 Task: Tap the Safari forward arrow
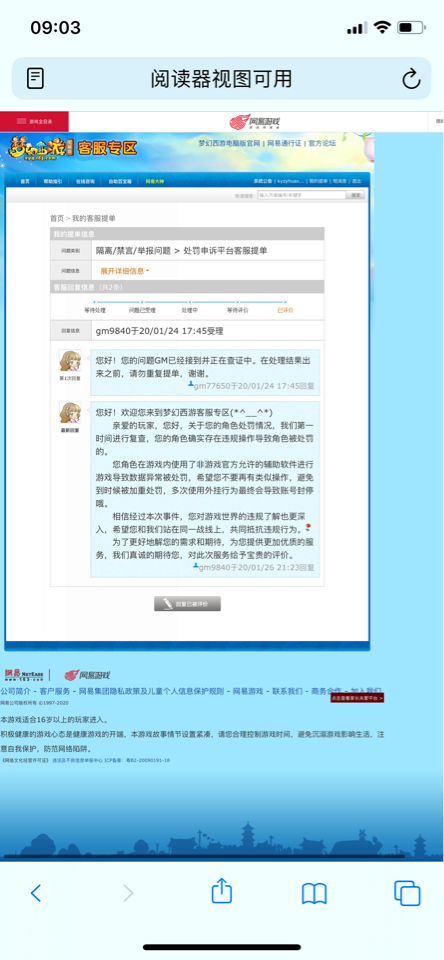[128, 893]
